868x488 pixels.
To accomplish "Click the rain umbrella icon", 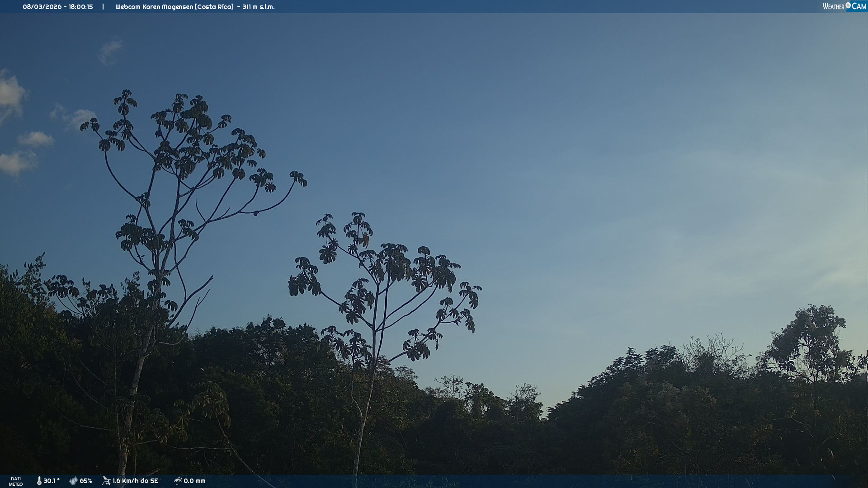I will pyautogui.click(x=178, y=481).
